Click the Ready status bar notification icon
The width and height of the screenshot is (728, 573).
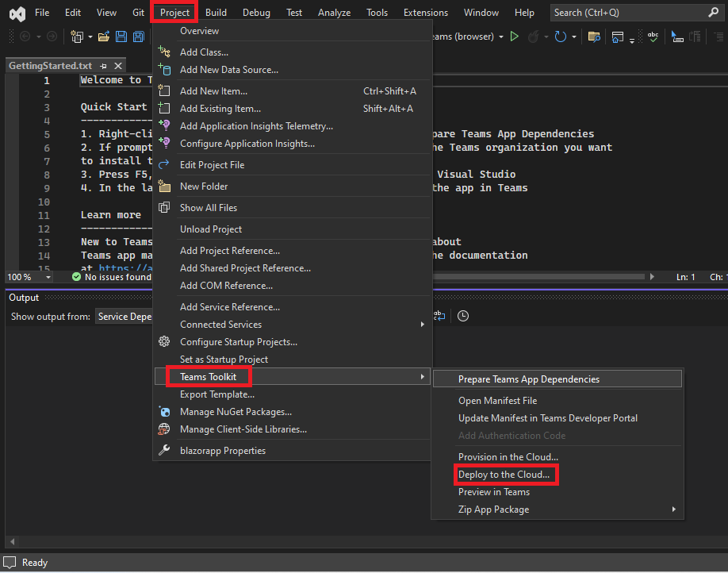point(10,563)
